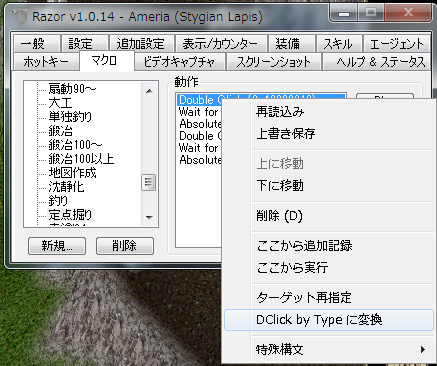Switch to the スクリーンショット tab
The width and height of the screenshot is (437, 366).
pyautogui.click(x=273, y=62)
